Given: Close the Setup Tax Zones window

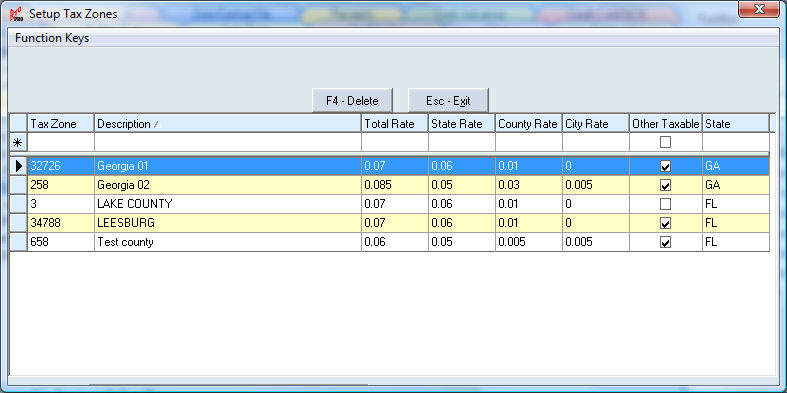Looking at the screenshot, I should tap(758, 9).
